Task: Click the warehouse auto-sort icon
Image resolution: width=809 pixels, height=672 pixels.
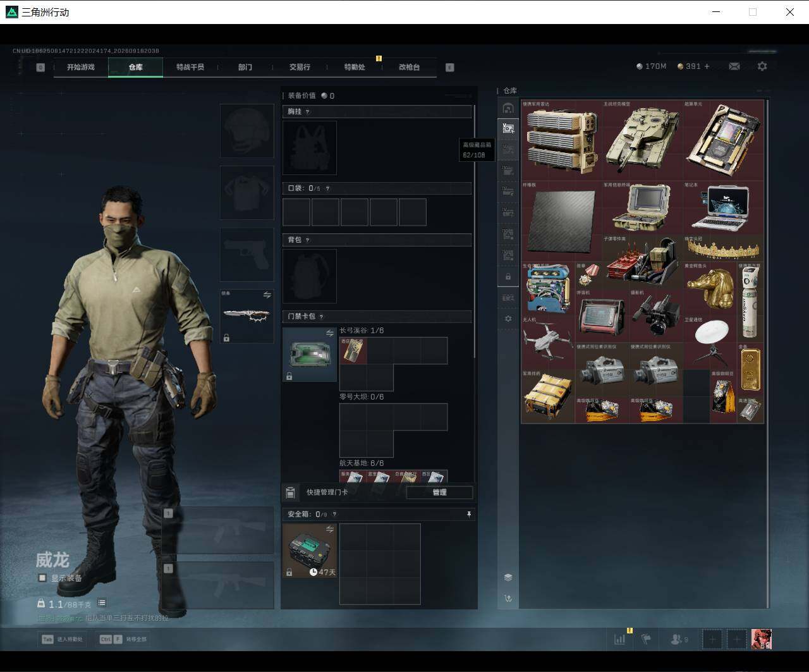Action: click(508, 598)
